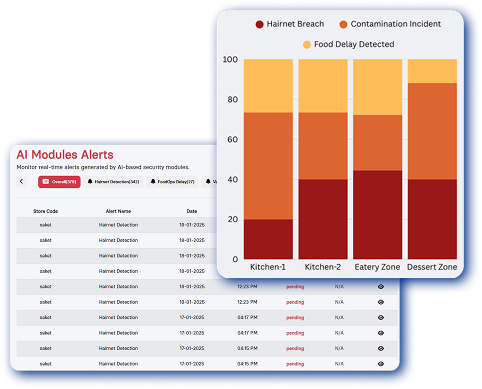Open the Hairnet Detection alerts tab
Viewport: 482px width, 389px height.
pos(113,182)
